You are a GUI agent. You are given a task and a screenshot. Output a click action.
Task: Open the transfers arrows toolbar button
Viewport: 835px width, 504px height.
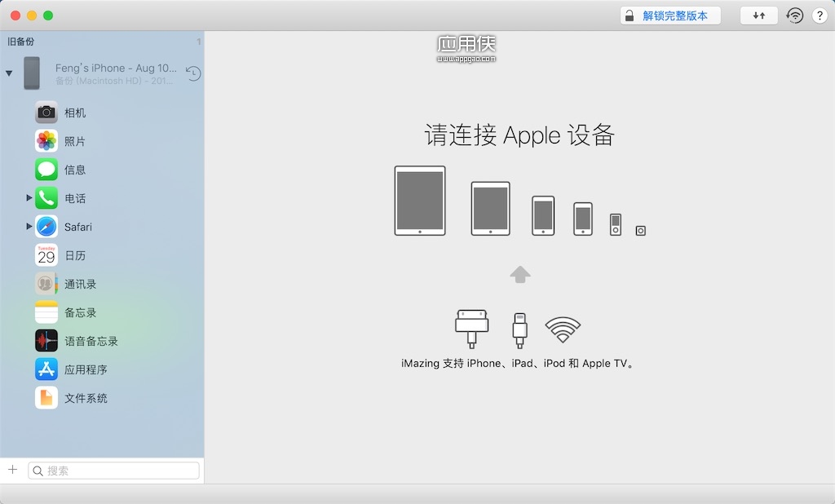coord(759,15)
